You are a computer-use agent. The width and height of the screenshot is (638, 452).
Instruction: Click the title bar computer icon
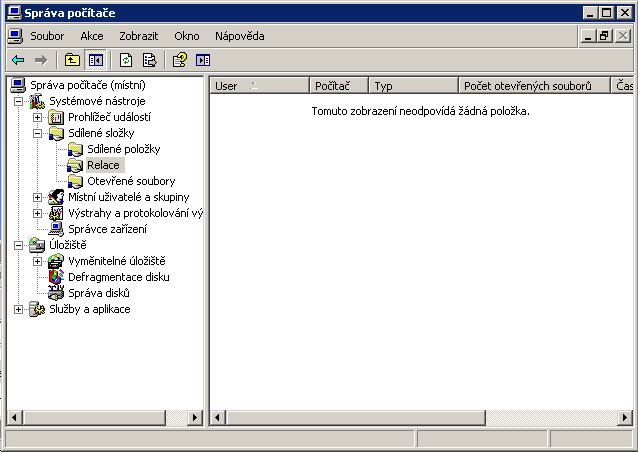coord(15,13)
